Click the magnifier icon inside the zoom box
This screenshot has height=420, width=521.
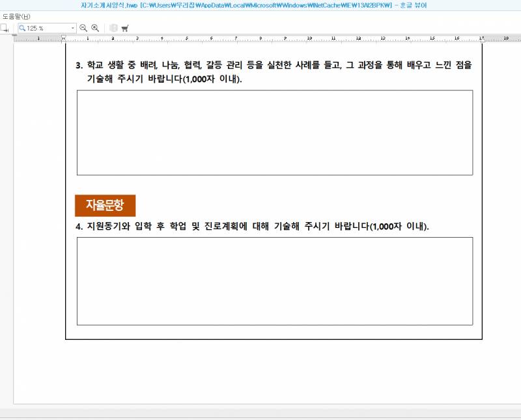[23, 27]
